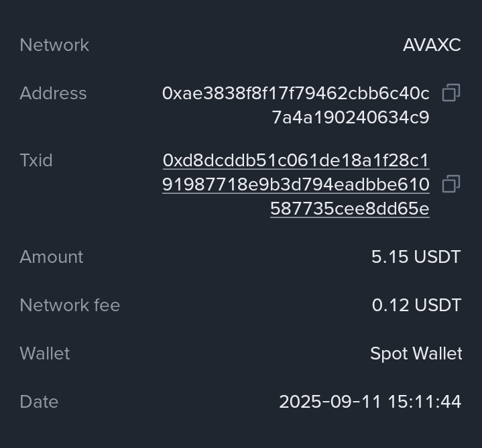Viewport: 482px width, 448px height.
Task: Click the Date label
Action: click(39, 402)
